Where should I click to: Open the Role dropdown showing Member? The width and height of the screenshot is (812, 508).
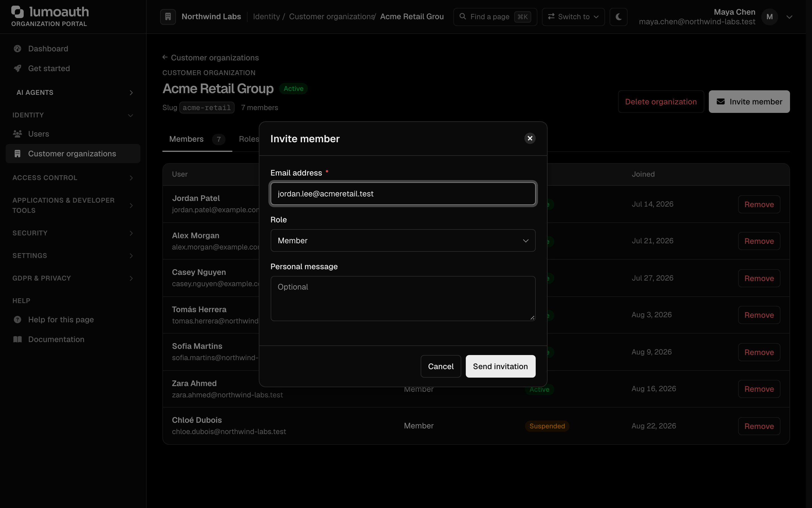tap(403, 240)
